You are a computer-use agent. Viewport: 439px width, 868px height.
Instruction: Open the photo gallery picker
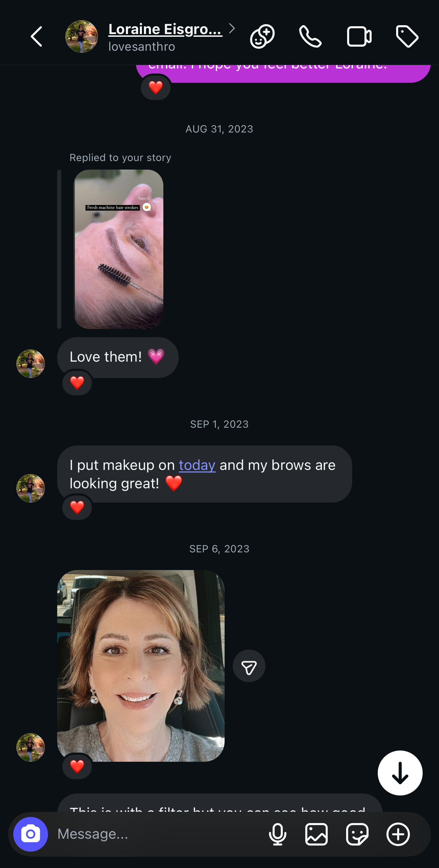point(316,834)
